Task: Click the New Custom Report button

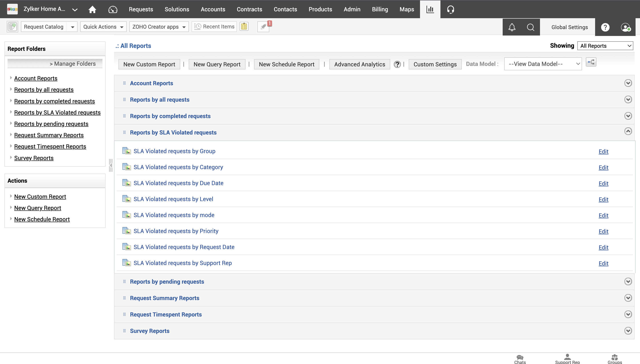Action: pos(149,64)
